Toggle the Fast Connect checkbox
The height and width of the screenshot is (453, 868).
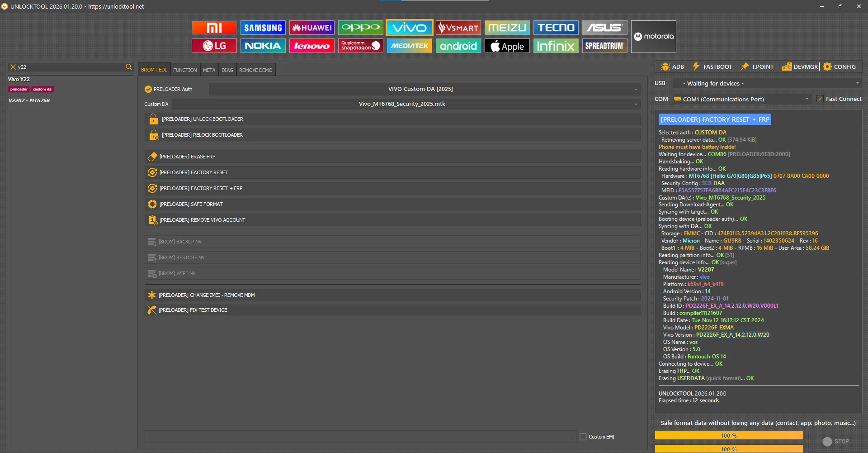click(820, 99)
